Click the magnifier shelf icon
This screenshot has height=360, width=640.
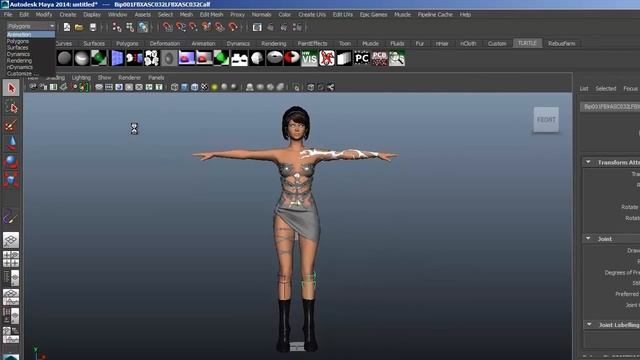(397, 58)
